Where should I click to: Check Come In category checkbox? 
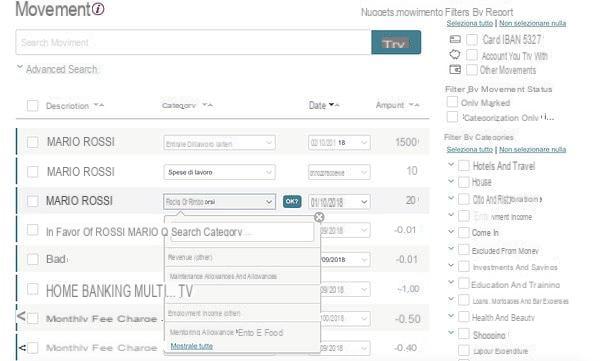pyautogui.click(x=464, y=232)
